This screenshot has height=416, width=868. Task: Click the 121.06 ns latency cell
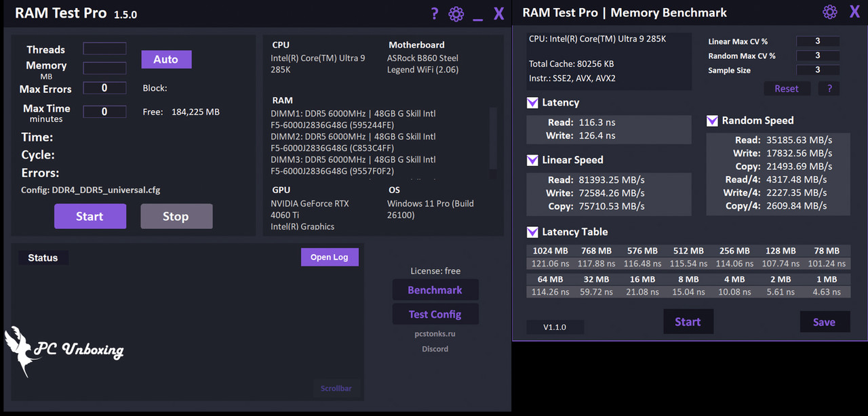click(550, 264)
